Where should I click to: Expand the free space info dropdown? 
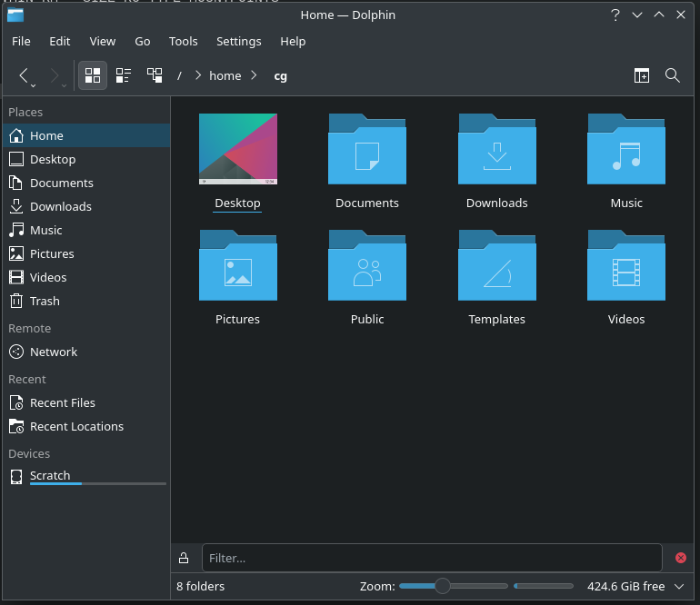coord(679,587)
